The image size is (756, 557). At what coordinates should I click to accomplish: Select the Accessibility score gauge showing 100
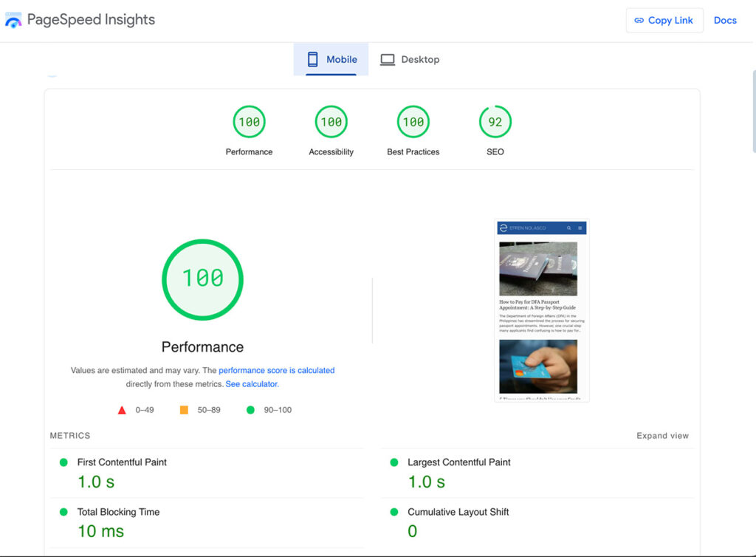[x=331, y=121]
